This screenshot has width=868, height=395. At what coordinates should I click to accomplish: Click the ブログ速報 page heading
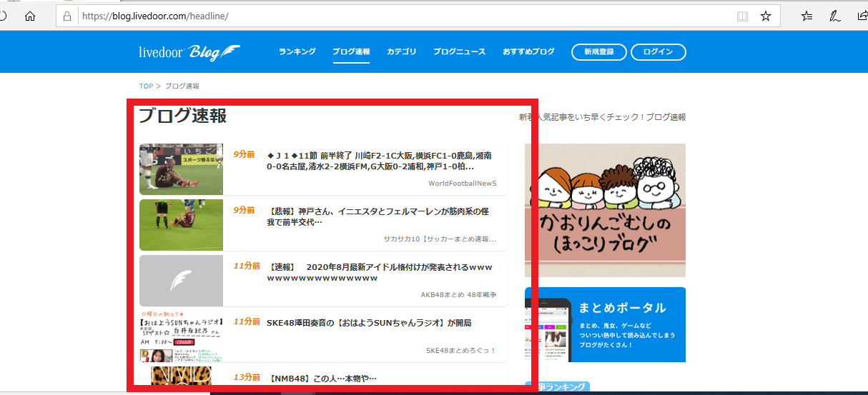tap(182, 116)
